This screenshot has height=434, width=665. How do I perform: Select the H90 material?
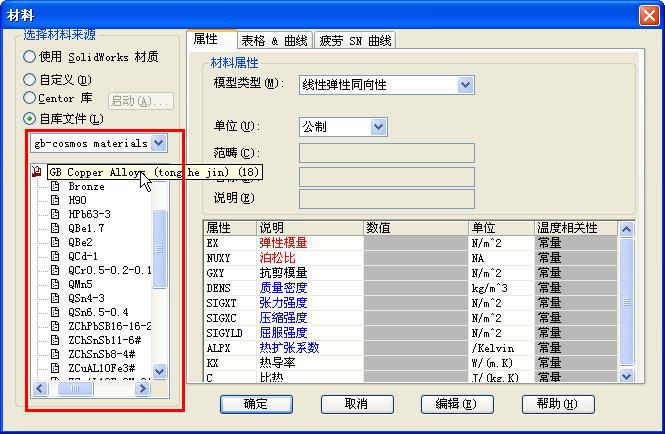77,200
